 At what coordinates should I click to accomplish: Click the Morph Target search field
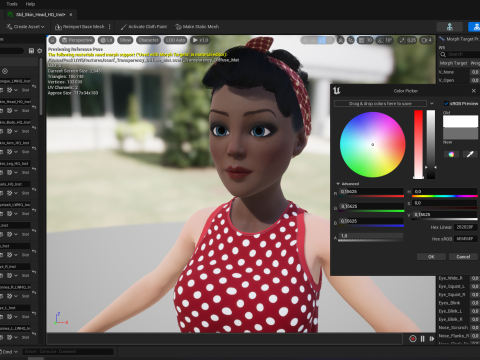tap(460, 54)
